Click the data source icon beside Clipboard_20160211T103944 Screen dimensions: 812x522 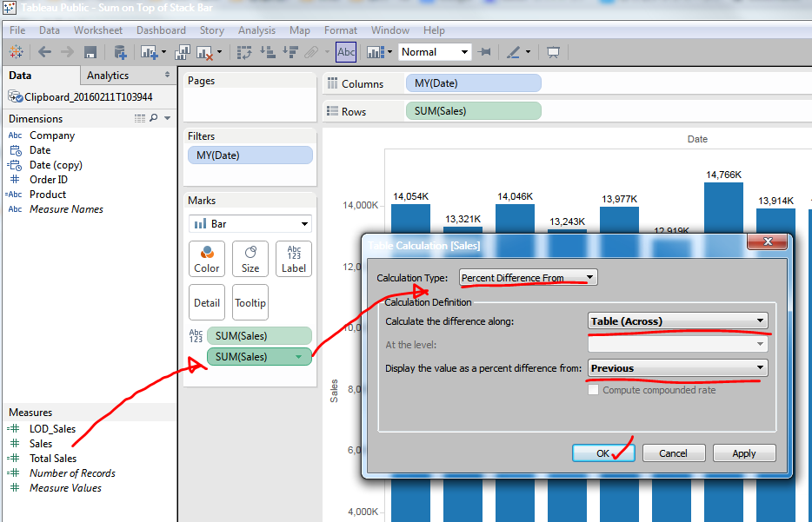point(15,96)
